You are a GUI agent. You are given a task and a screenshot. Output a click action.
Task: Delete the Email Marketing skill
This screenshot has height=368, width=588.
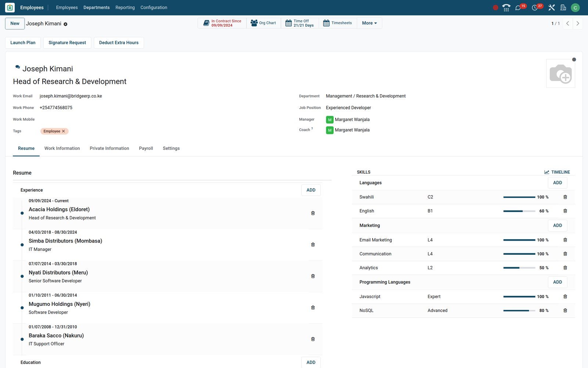tap(565, 240)
